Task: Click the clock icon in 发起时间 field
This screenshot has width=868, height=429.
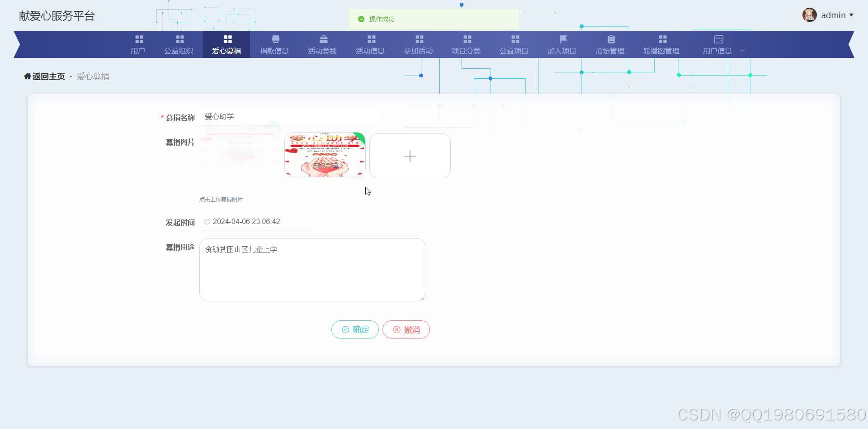Action: [207, 221]
